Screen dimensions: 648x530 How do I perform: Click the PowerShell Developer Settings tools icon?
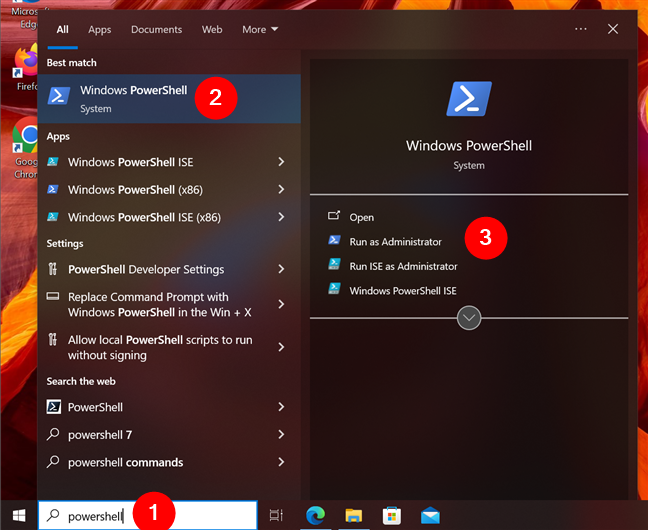point(52,269)
